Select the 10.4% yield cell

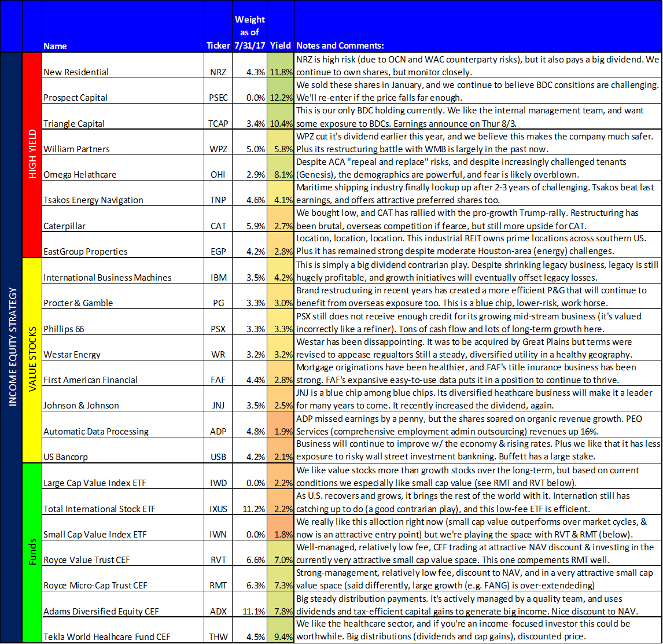(281, 117)
